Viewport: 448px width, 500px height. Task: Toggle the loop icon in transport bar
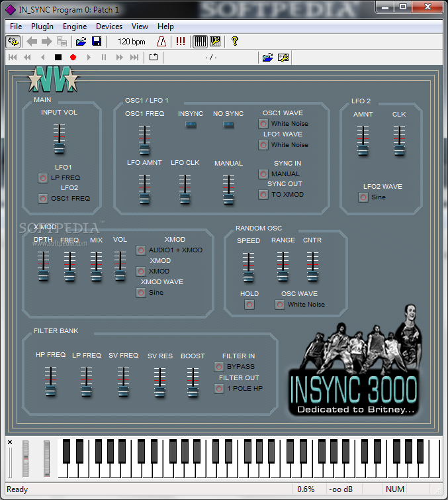coord(154,57)
